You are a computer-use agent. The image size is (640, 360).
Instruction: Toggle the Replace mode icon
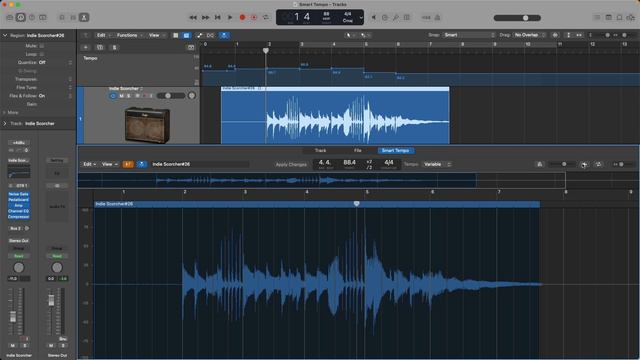(374, 18)
